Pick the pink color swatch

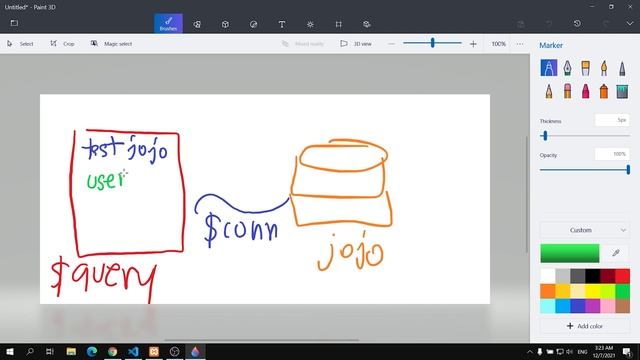point(607,306)
